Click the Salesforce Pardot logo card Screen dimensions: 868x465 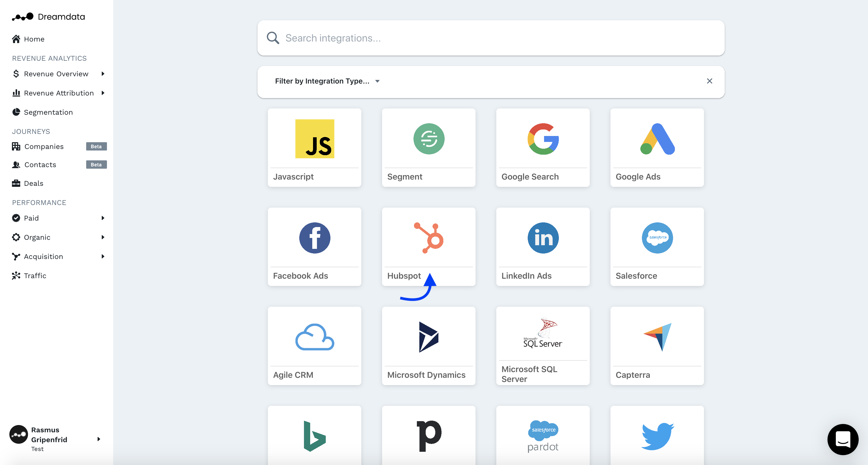click(543, 436)
